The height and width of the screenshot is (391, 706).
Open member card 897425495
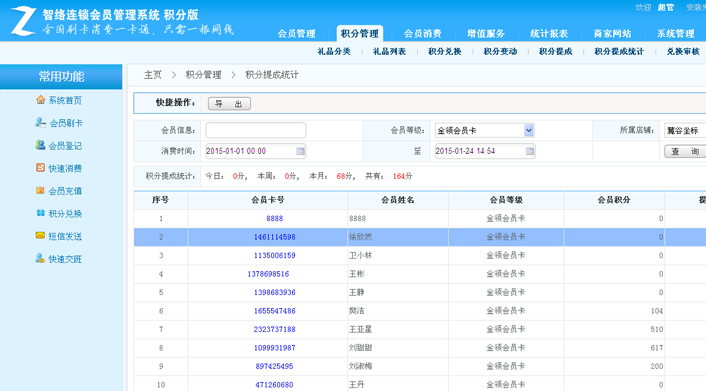tap(274, 366)
